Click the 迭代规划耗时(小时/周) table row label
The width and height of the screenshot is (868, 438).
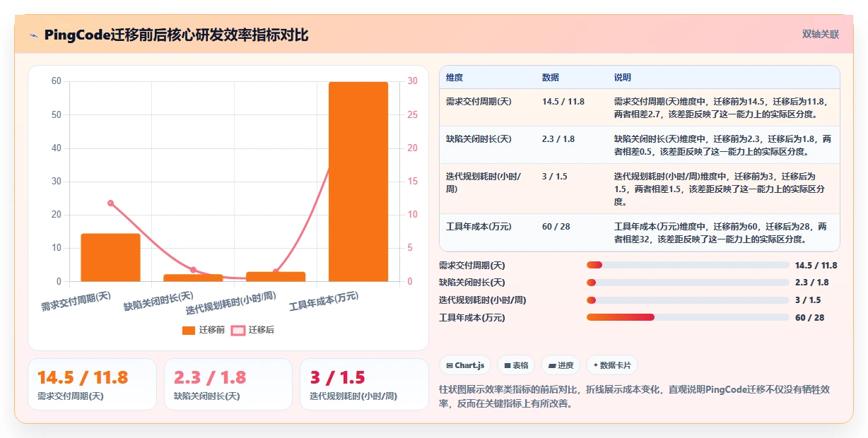tap(483, 183)
